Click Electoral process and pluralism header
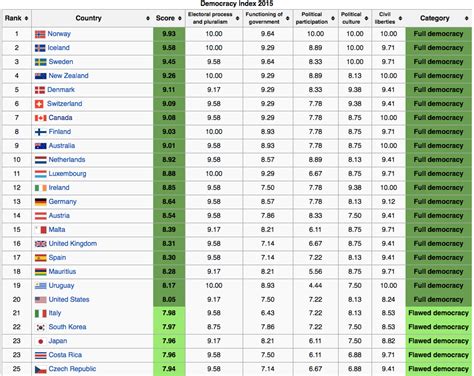 coord(210,18)
